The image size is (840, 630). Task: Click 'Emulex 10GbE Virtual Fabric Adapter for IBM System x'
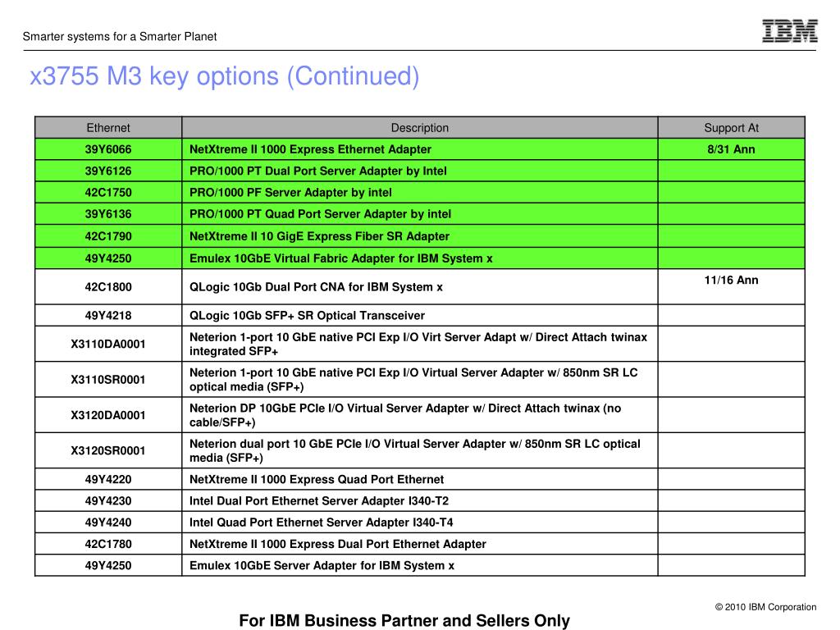340,258
